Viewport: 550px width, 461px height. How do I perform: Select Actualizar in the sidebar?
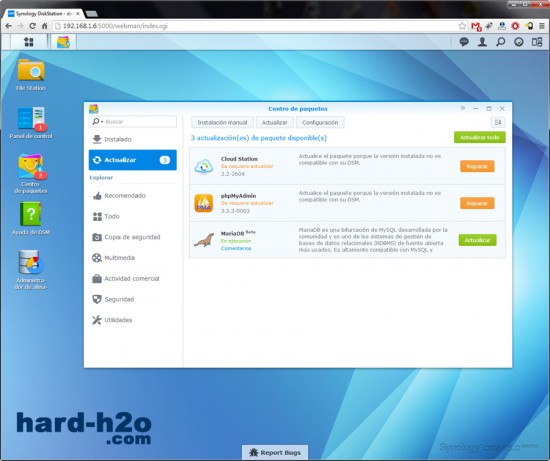133,160
